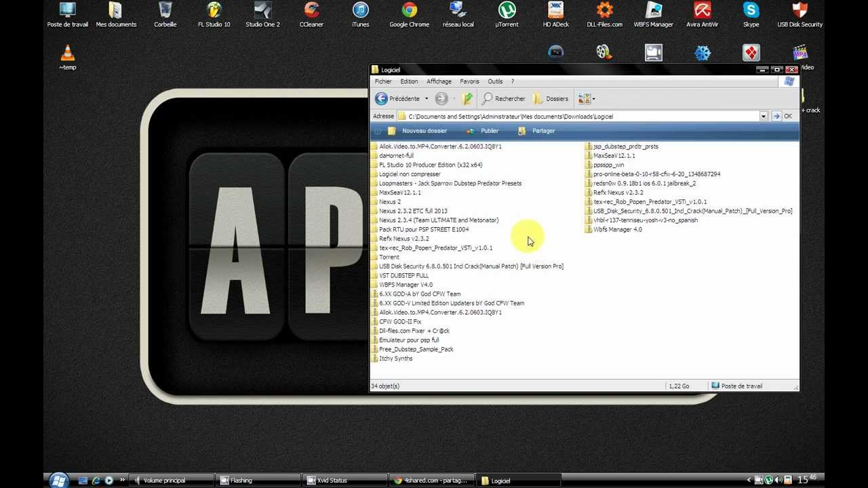
Task: Select Free_Dubstep_Sample_Pack archive
Action: [412, 350]
